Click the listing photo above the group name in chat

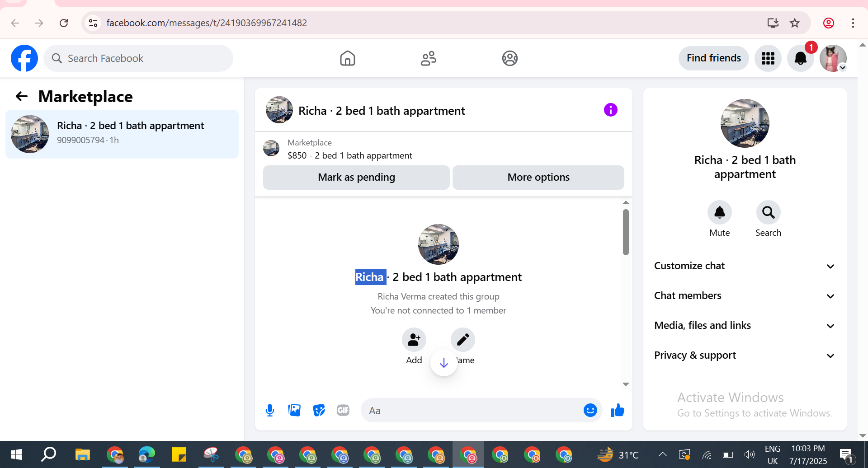(439, 244)
